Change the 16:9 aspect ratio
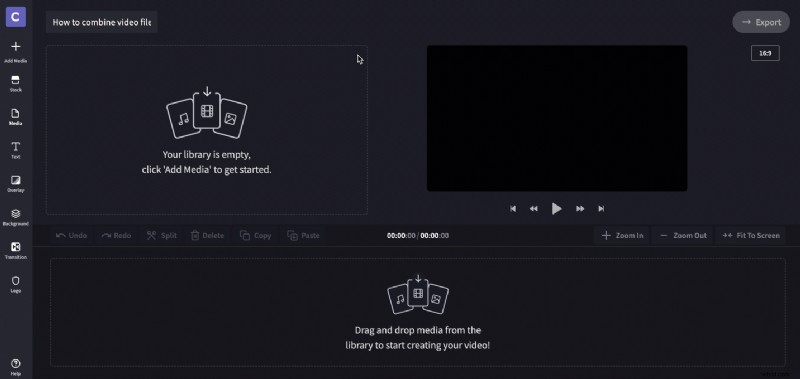 (x=765, y=53)
